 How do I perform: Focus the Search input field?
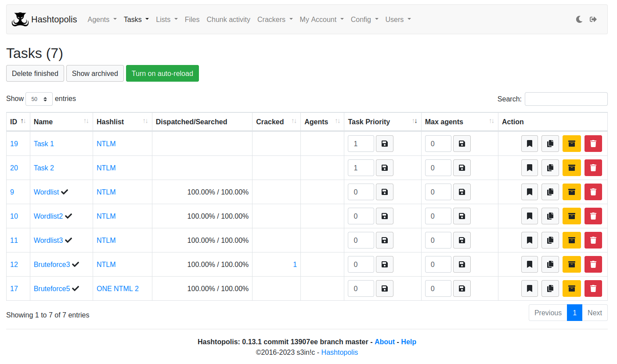[566, 99]
